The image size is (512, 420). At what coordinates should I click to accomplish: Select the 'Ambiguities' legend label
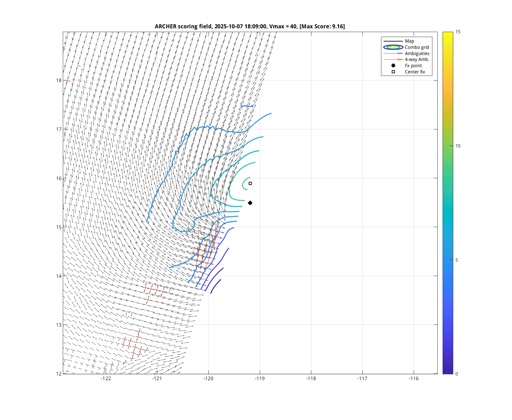tap(417, 54)
